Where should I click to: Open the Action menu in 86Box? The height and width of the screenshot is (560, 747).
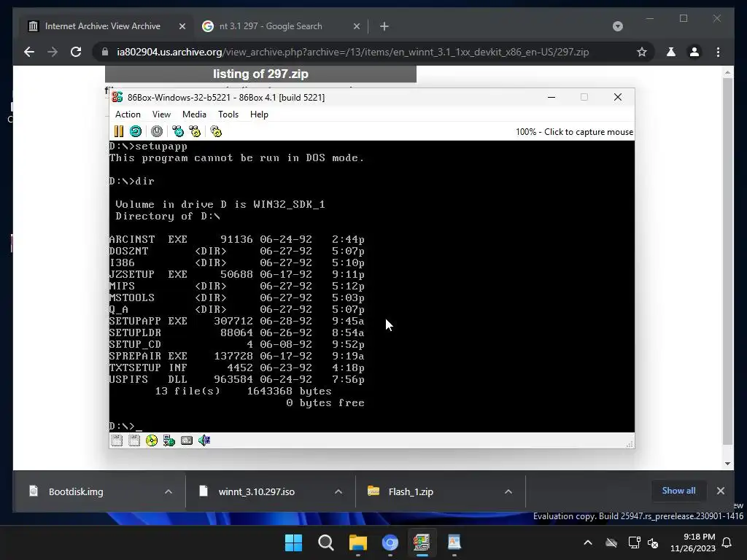pyautogui.click(x=128, y=114)
